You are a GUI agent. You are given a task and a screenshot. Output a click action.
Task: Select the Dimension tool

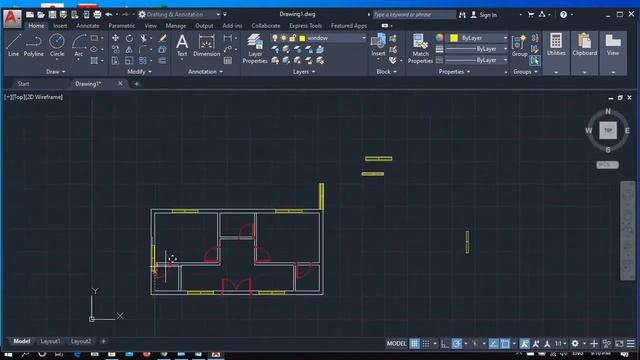tap(207, 45)
